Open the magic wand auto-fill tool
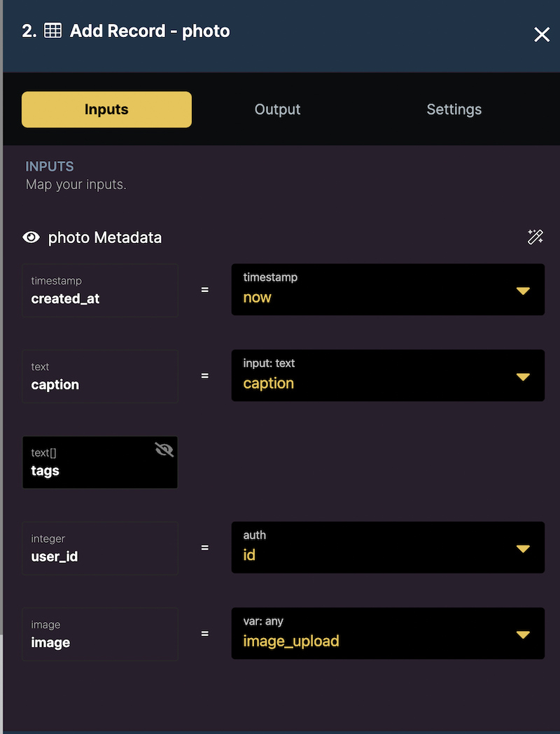The height and width of the screenshot is (734, 560). click(x=535, y=237)
